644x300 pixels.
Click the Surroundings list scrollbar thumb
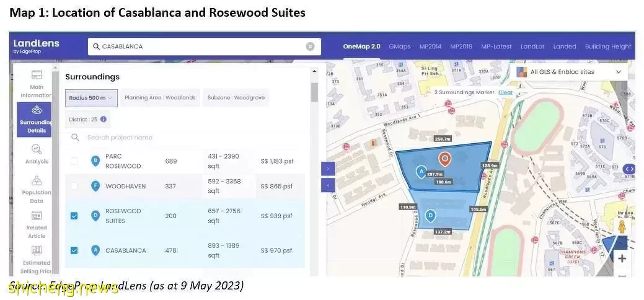point(314,92)
